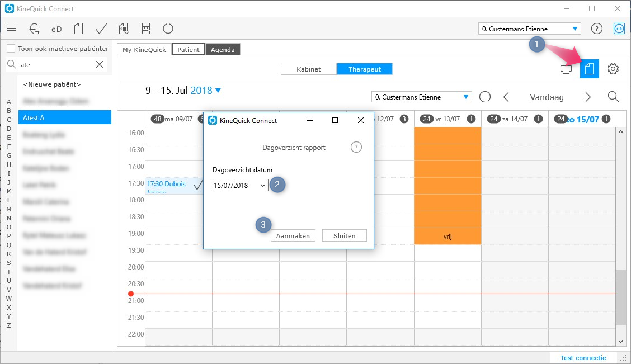This screenshot has height=364, width=631.
Task: Open the euro billing icon
Action: click(x=34, y=29)
